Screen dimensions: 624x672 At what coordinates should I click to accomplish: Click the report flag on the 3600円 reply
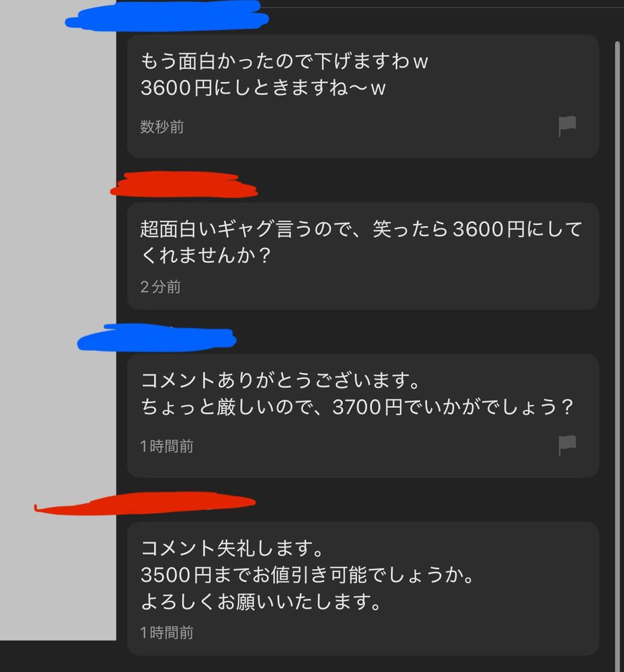pos(567,126)
